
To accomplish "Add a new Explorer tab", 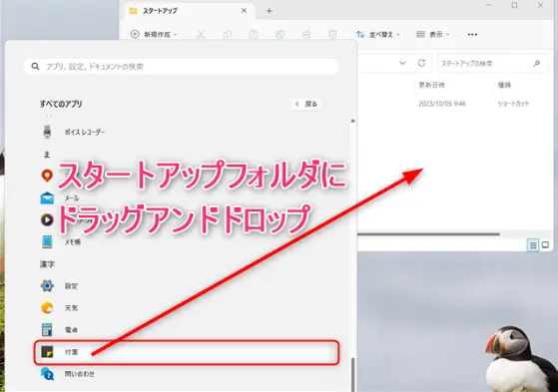I will (270, 11).
